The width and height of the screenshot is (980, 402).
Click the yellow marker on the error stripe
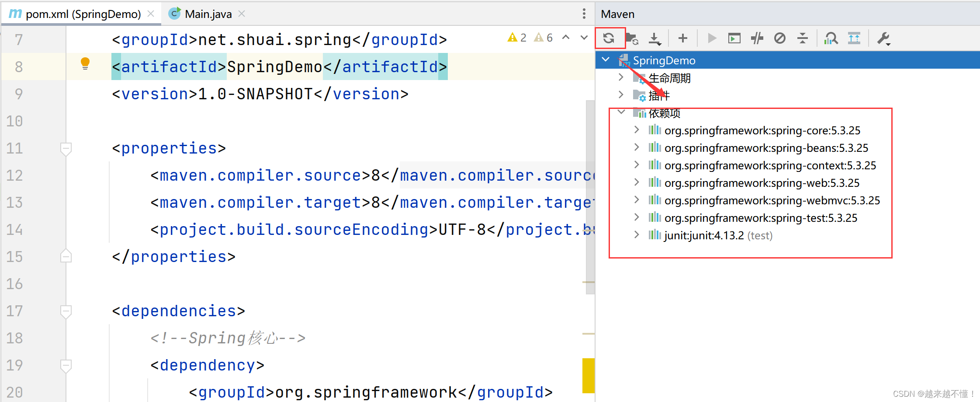[589, 375]
